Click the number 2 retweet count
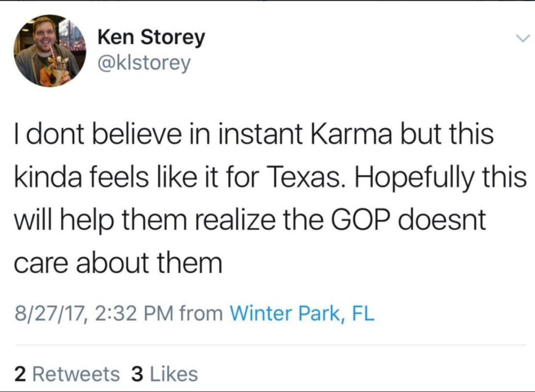Viewport: 535px width, 392px height. pos(20,374)
